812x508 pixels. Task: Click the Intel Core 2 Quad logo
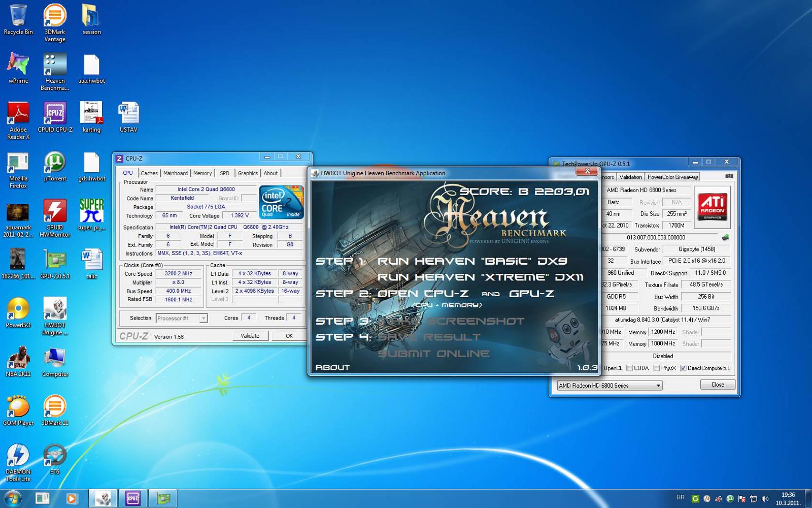(281, 202)
